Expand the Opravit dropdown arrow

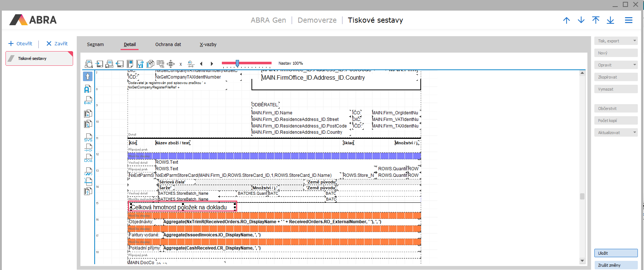634,65
